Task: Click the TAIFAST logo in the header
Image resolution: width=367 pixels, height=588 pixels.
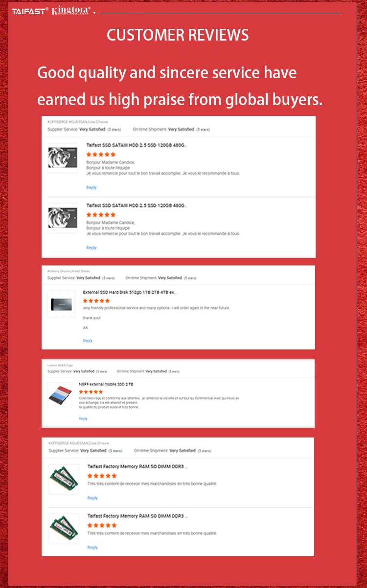Action: (29, 10)
